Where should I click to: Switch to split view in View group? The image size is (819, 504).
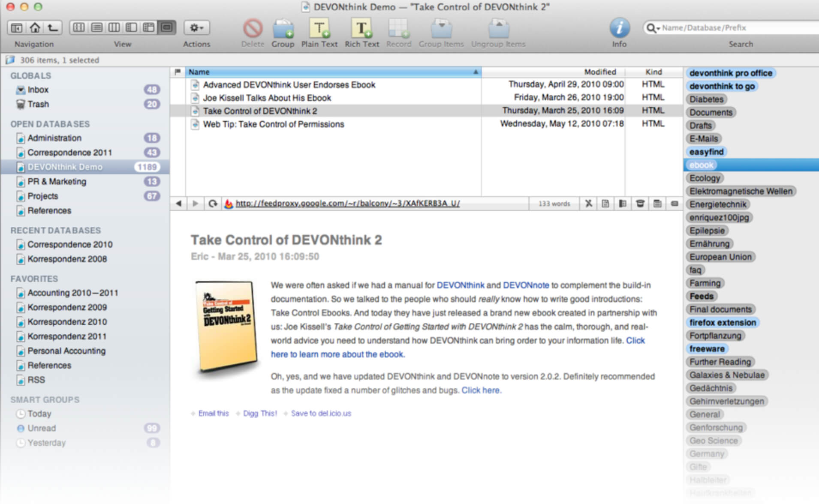[132, 28]
